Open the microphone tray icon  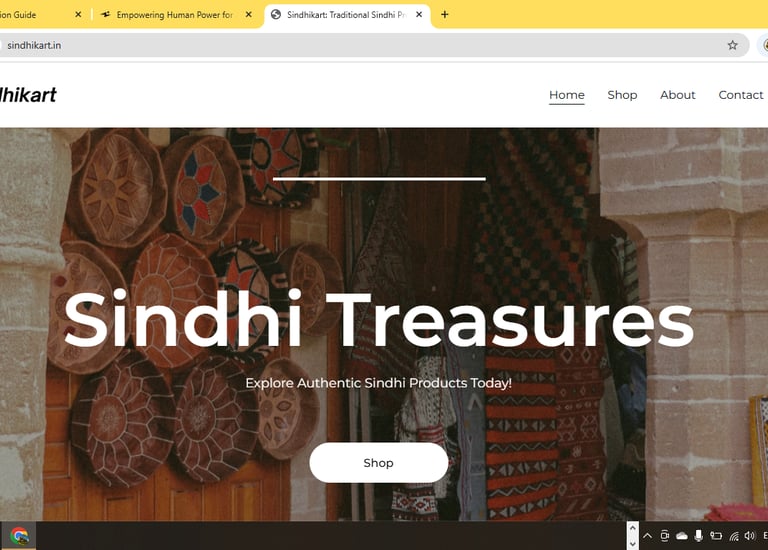(x=698, y=536)
